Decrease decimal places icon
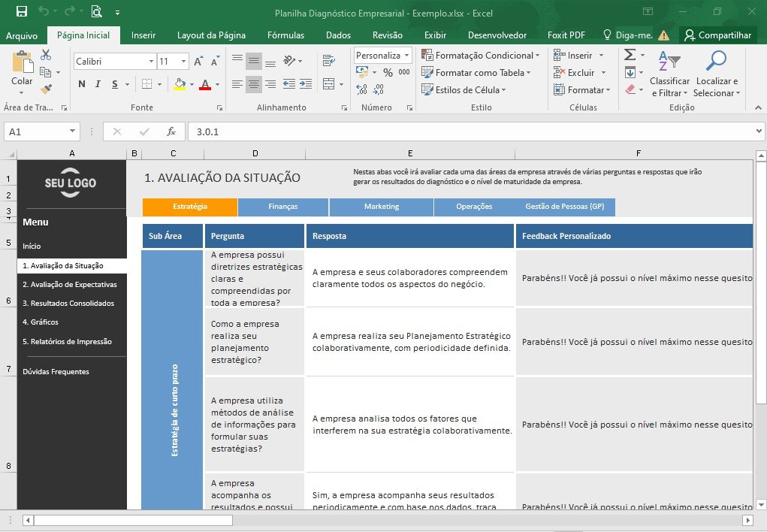The width and height of the screenshot is (767, 532). click(379, 89)
